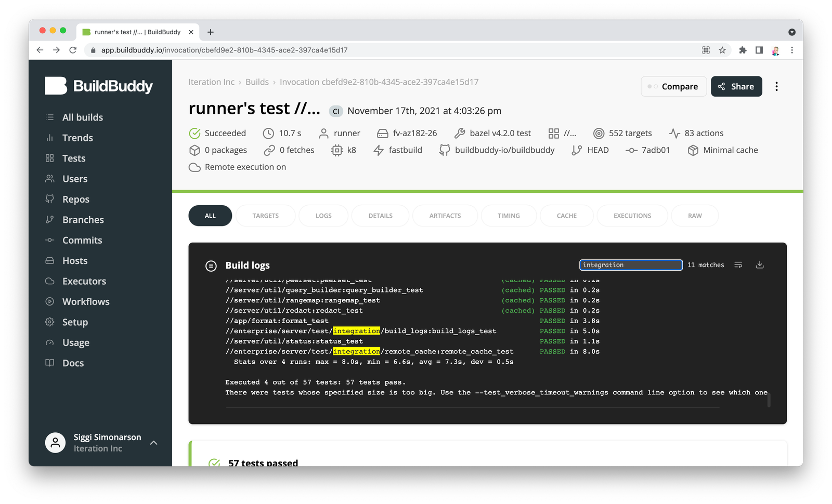Screen dimensions: 832x504
Task: Click the Iteration Inc breadcrumb
Action: click(211, 82)
